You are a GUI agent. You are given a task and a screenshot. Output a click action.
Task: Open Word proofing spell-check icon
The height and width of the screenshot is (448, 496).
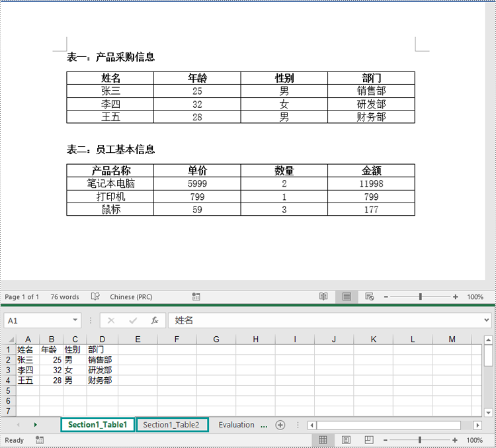tap(95, 296)
